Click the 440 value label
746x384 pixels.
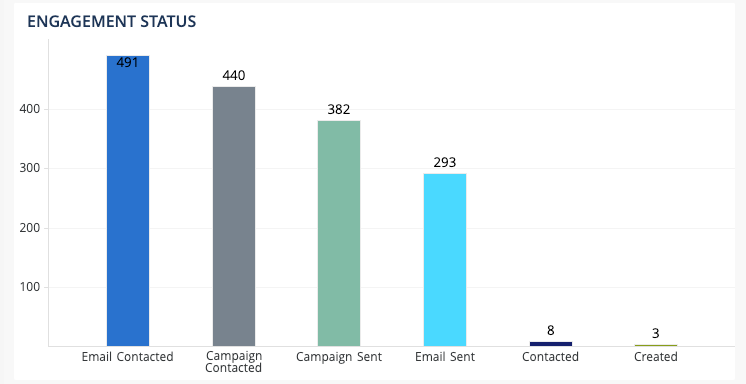[234, 76]
